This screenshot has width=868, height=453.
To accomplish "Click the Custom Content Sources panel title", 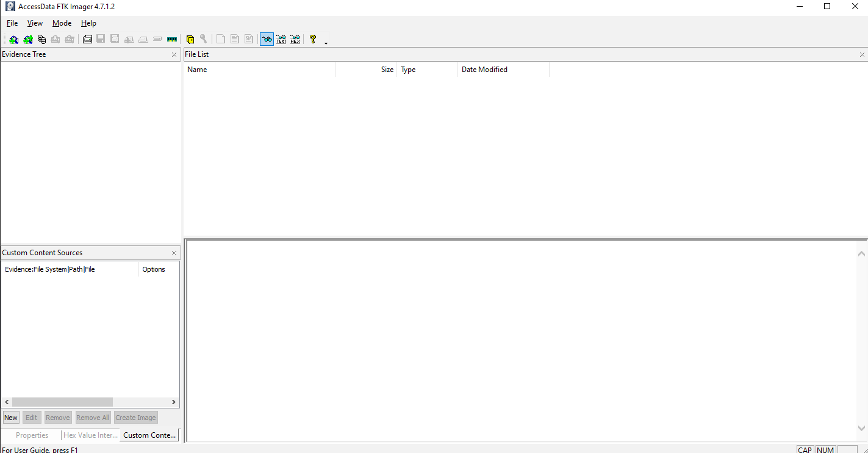I will tap(42, 253).
